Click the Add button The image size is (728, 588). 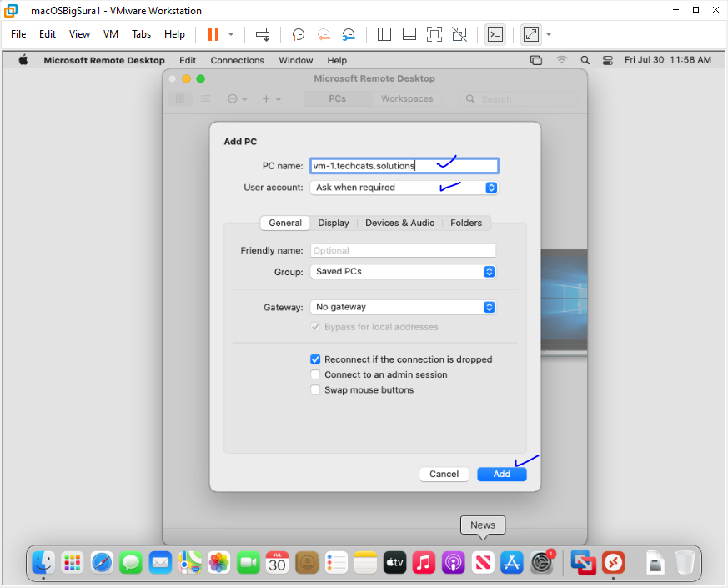pyautogui.click(x=502, y=474)
